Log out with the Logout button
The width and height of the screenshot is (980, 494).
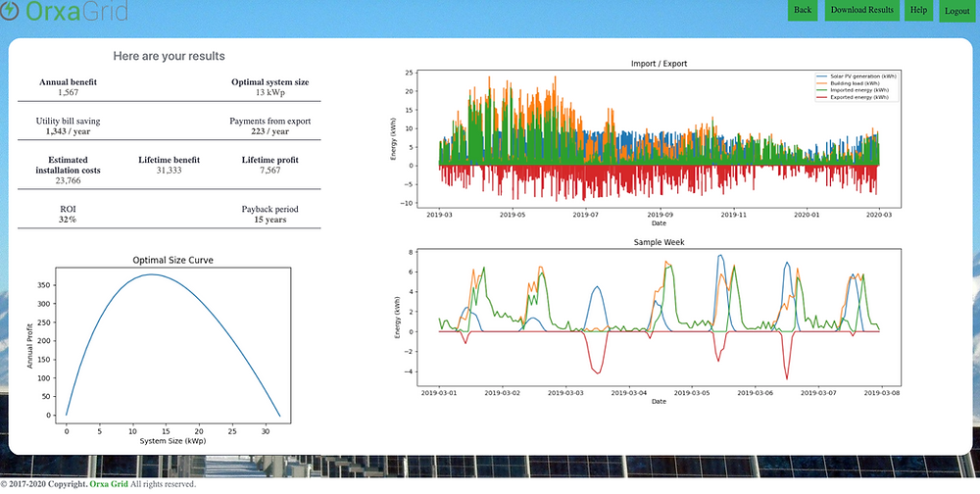tap(956, 11)
